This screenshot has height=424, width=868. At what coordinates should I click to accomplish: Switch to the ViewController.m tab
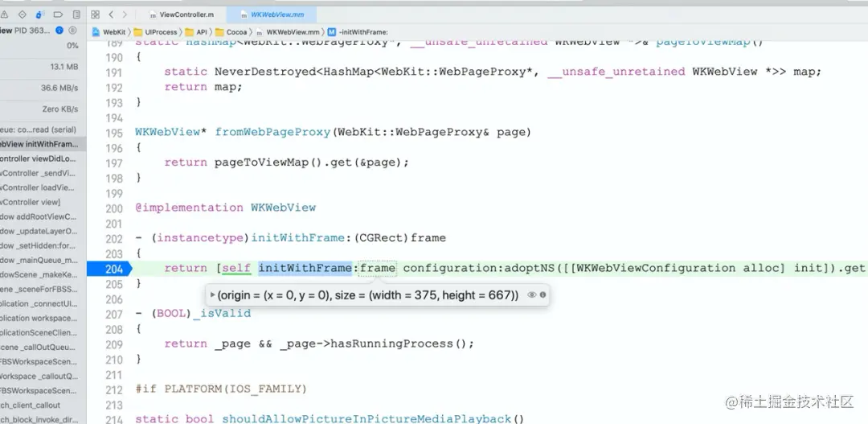click(x=181, y=14)
